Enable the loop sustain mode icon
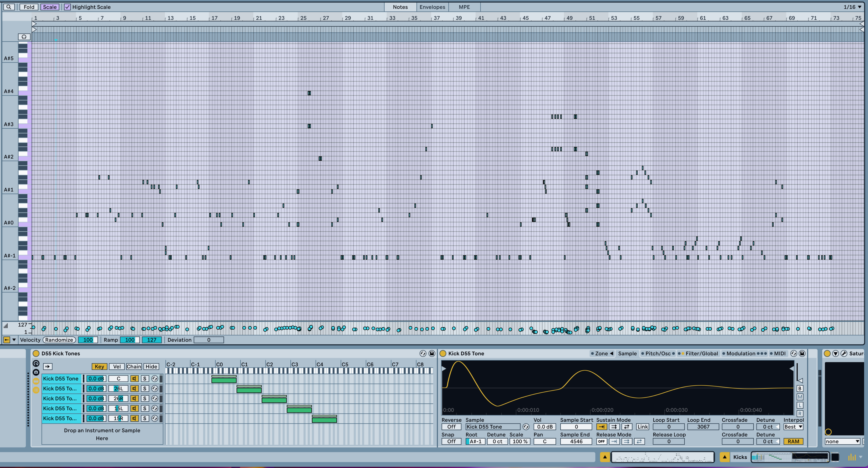This screenshot has height=468, width=868. (x=614, y=427)
